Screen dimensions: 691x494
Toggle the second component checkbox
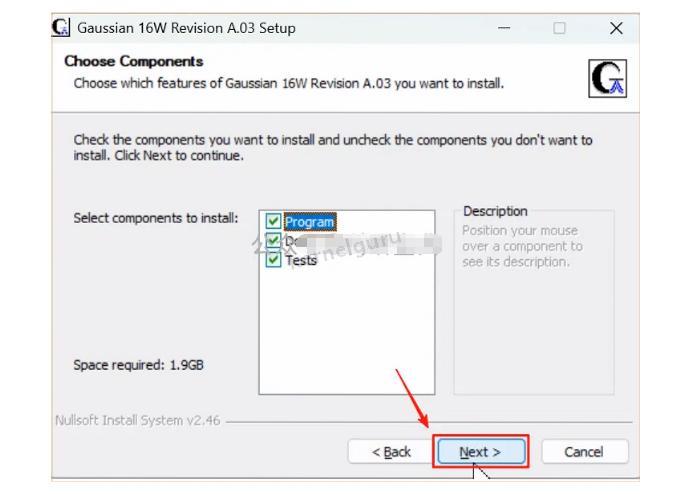pyautogui.click(x=273, y=240)
